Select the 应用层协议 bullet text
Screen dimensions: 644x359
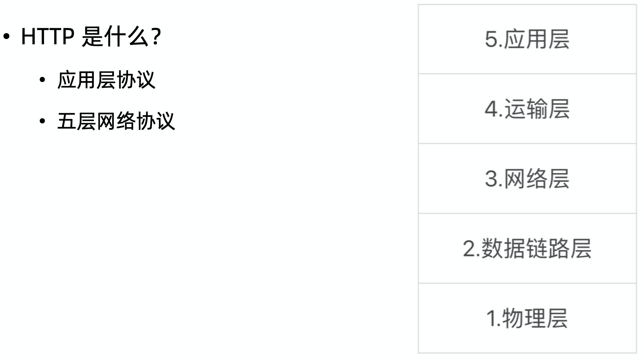click(x=106, y=80)
